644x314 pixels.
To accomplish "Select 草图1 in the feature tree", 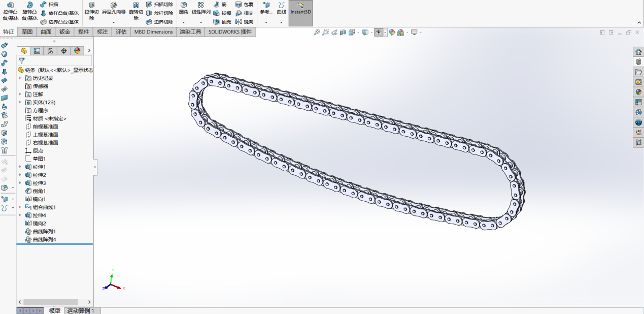I will pos(36,159).
